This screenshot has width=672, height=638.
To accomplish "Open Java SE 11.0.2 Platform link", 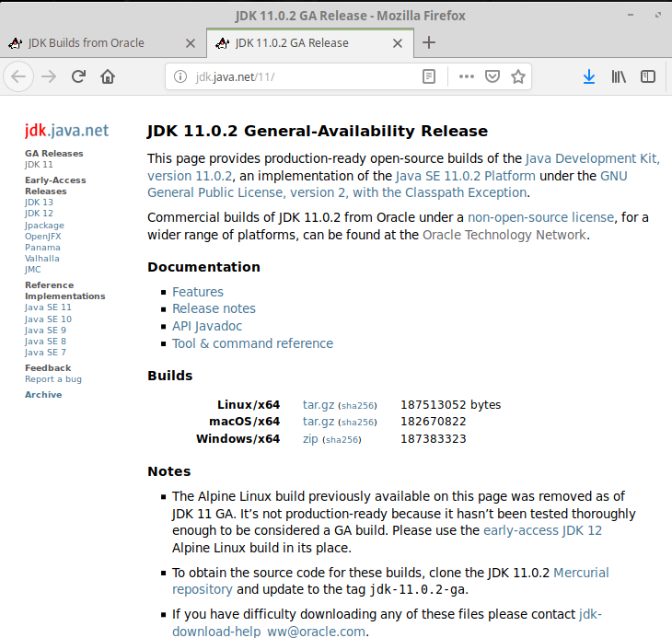I will 466,176.
